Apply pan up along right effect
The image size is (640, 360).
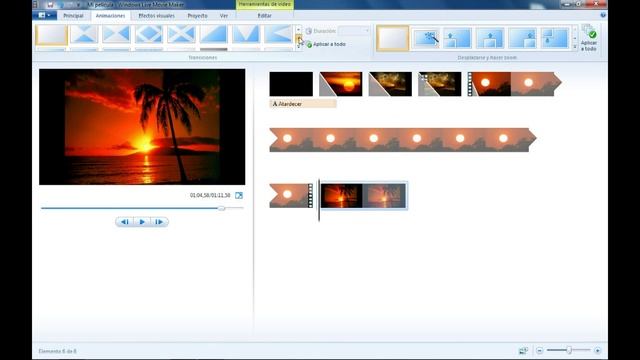click(522, 38)
